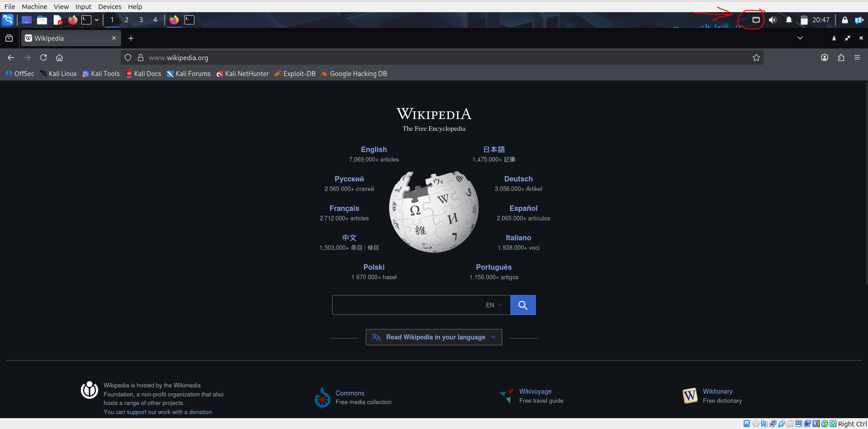
Task: Launch the terminal emulator from the top panel
Action: coord(87,20)
